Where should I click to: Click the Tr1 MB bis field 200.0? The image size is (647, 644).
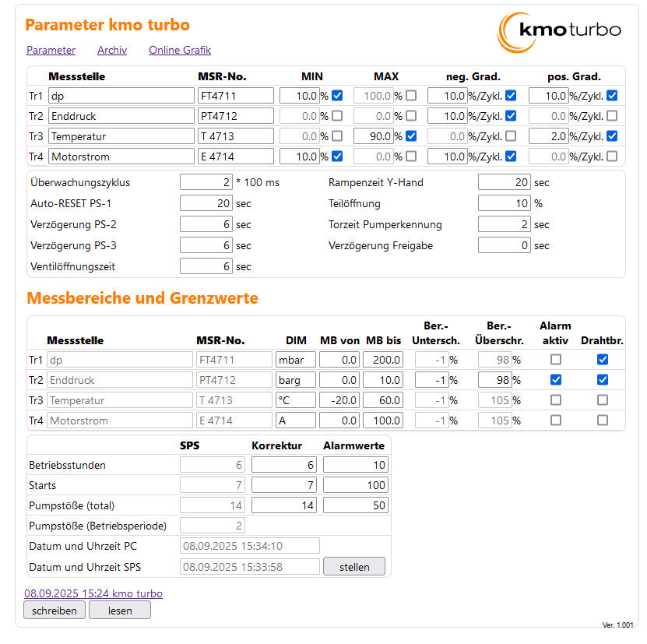pyautogui.click(x=383, y=360)
